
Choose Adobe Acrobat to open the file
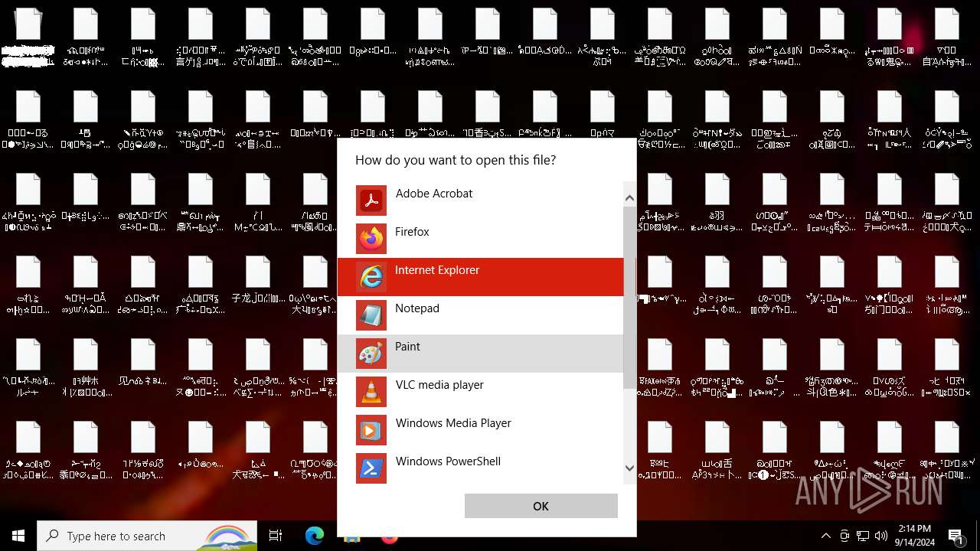pos(481,201)
